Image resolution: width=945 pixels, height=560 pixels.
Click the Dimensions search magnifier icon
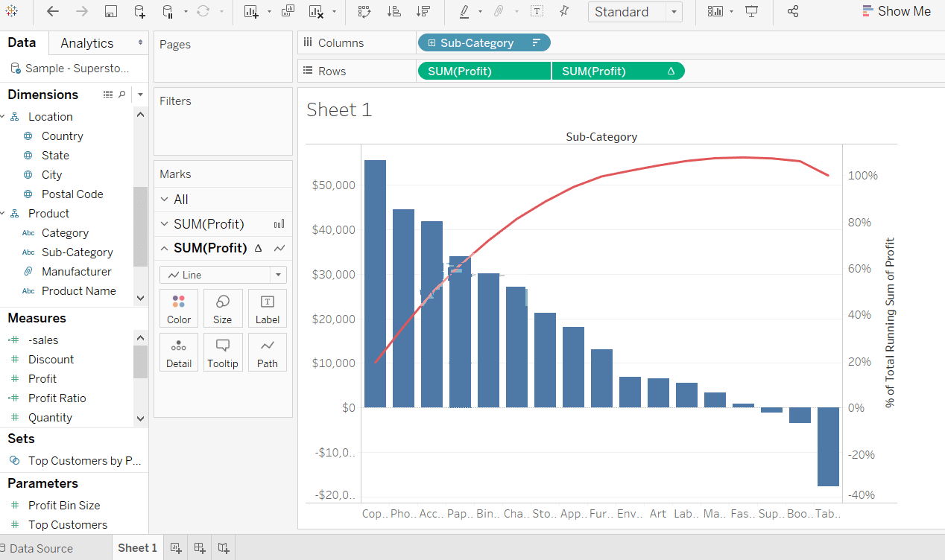[x=122, y=95]
